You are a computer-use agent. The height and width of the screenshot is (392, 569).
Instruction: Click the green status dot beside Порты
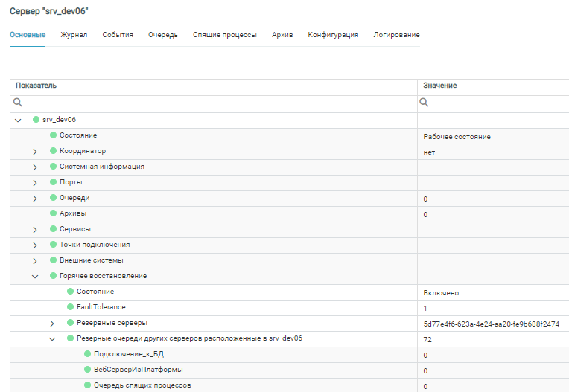(53, 181)
